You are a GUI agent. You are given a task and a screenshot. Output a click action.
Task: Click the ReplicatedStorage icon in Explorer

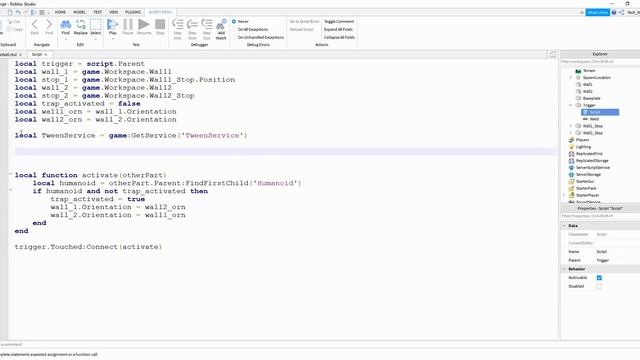[x=571, y=161]
